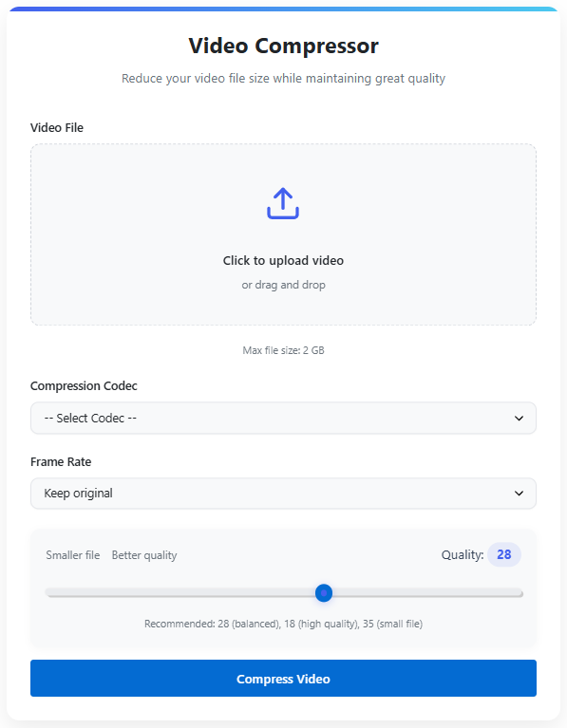Image resolution: width=567 pixels, height=728 pixels.
Task: Click the "Smaller file" slider label
Action: 72,555
